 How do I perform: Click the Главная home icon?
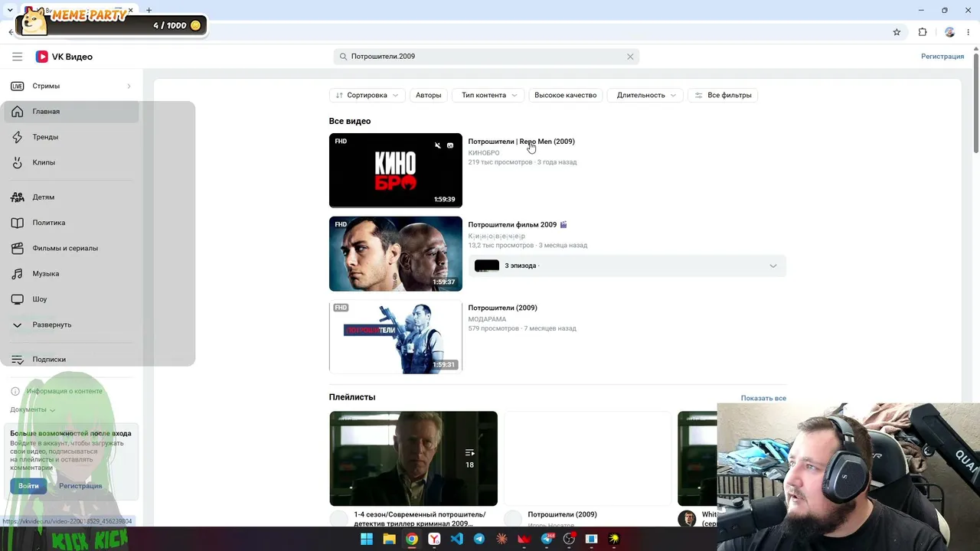17,112
